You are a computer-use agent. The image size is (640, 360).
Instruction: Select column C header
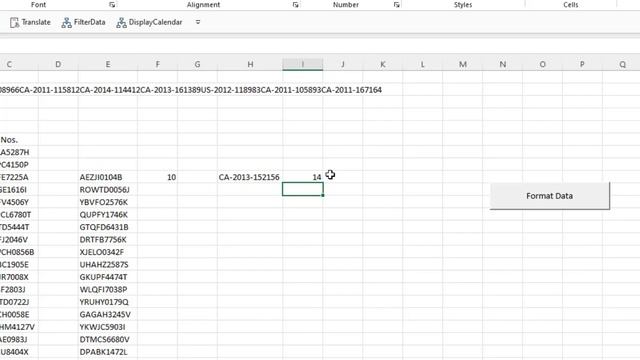(19, 64)
